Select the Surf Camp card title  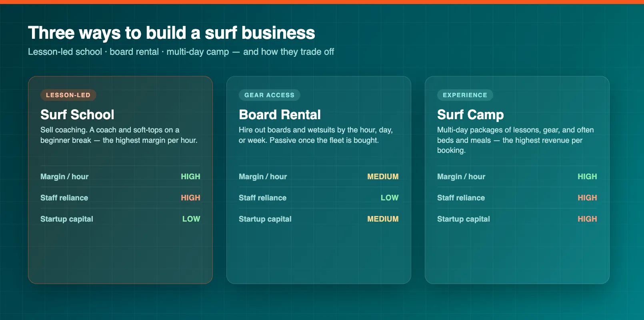470,115
